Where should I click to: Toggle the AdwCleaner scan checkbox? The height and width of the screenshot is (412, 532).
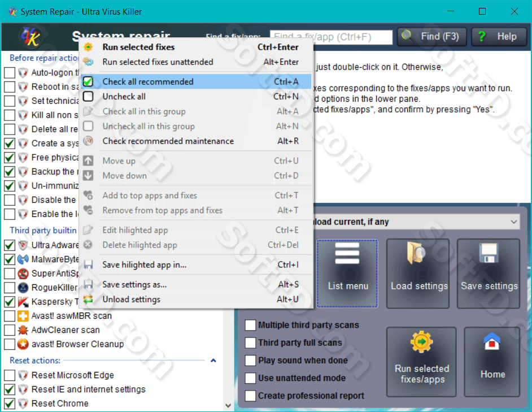[x=10, y=330]
